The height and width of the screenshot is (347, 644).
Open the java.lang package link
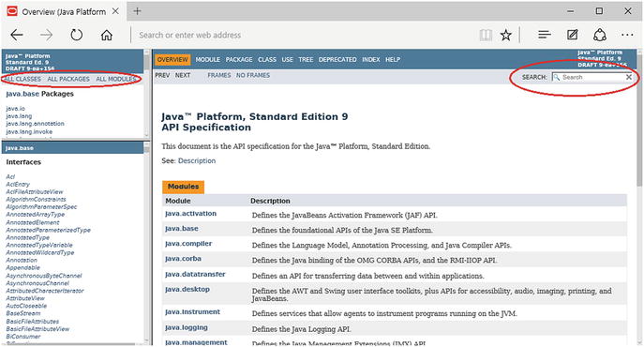(x=19, y=116)
